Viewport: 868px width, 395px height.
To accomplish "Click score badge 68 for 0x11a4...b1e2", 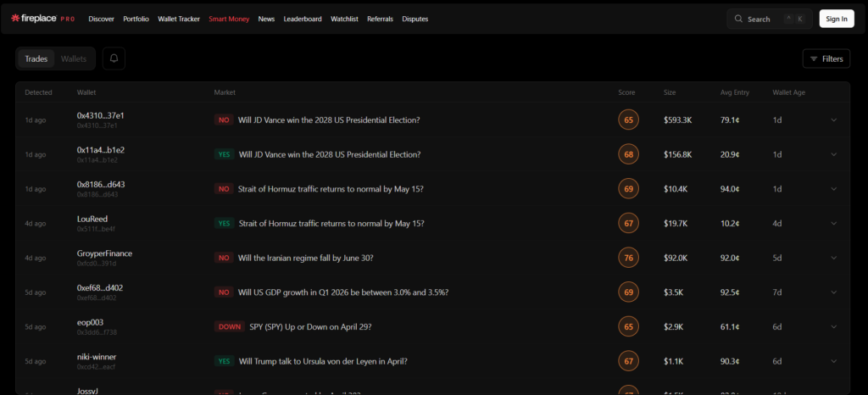I will click(x=628, y=154).
